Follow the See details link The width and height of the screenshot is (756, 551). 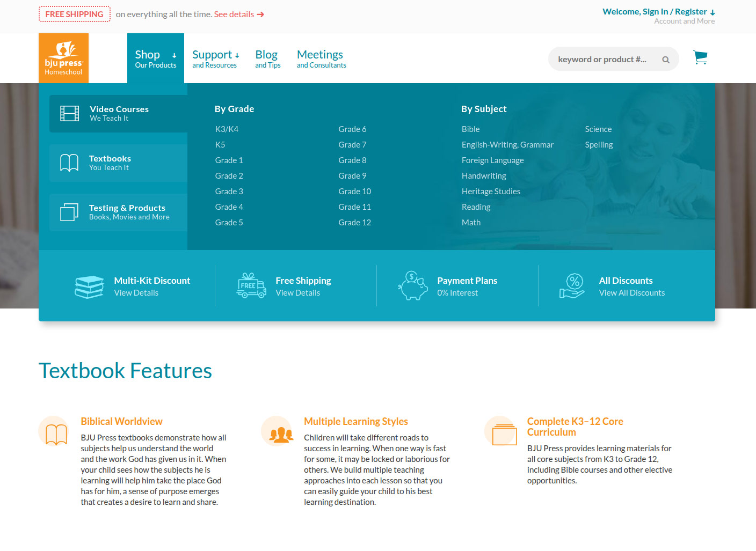point(234,14)
